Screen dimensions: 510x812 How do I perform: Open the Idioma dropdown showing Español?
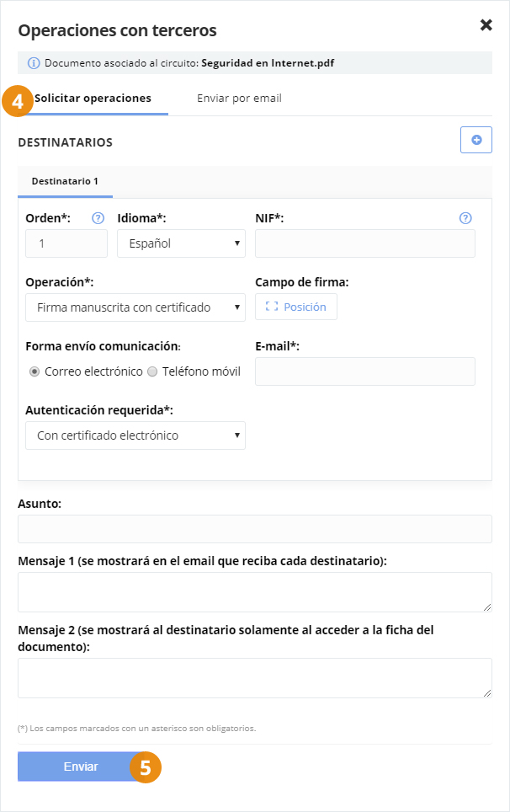tap(181, 243)
